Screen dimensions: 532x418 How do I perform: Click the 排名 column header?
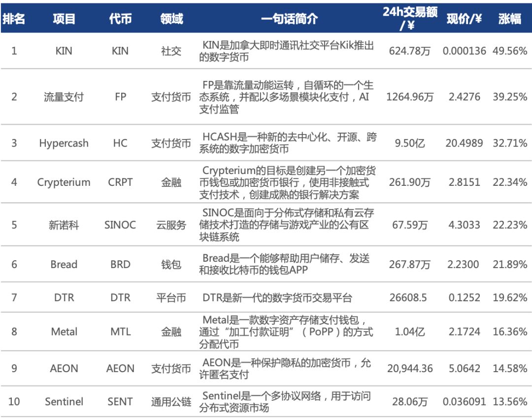14,19
